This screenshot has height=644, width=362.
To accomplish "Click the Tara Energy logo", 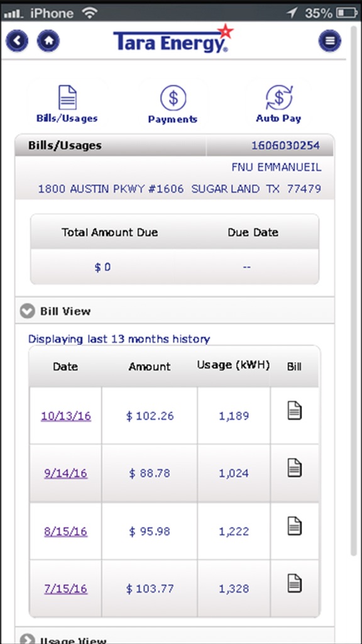I will coord(173,39).
